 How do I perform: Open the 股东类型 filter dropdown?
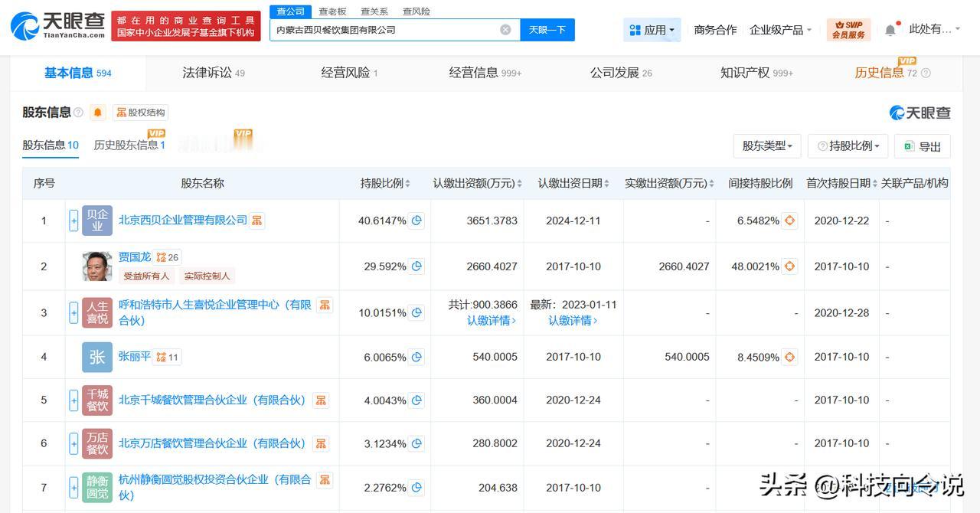point(767,145)
